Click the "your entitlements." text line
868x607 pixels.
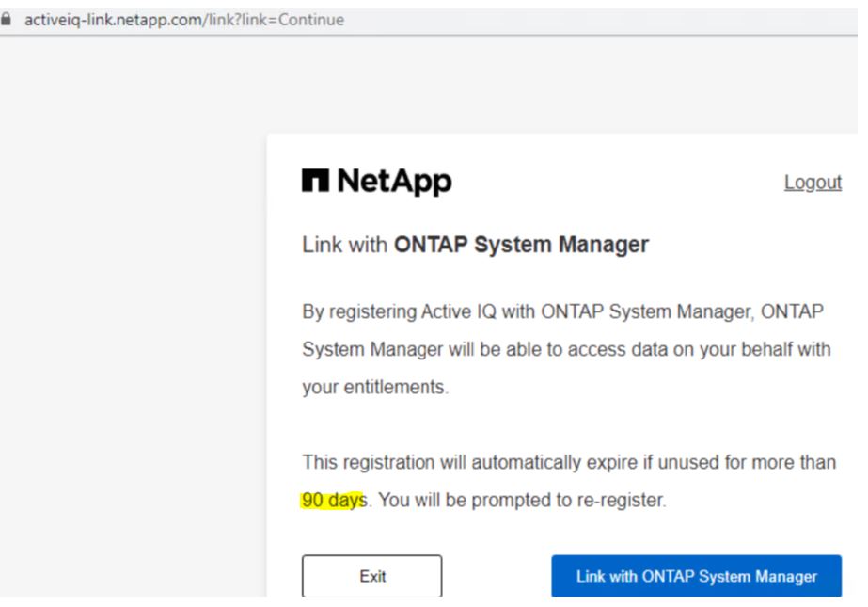tap(374, 387)
